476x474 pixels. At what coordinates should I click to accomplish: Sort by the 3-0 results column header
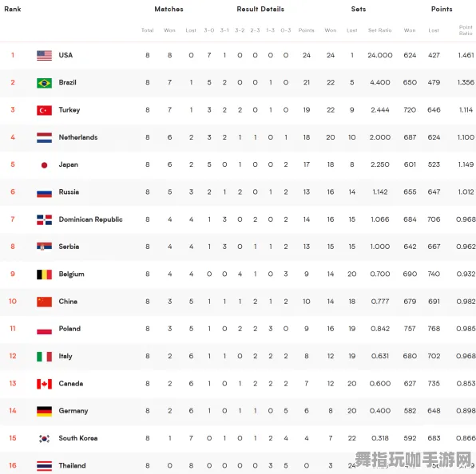pos(209,30)
